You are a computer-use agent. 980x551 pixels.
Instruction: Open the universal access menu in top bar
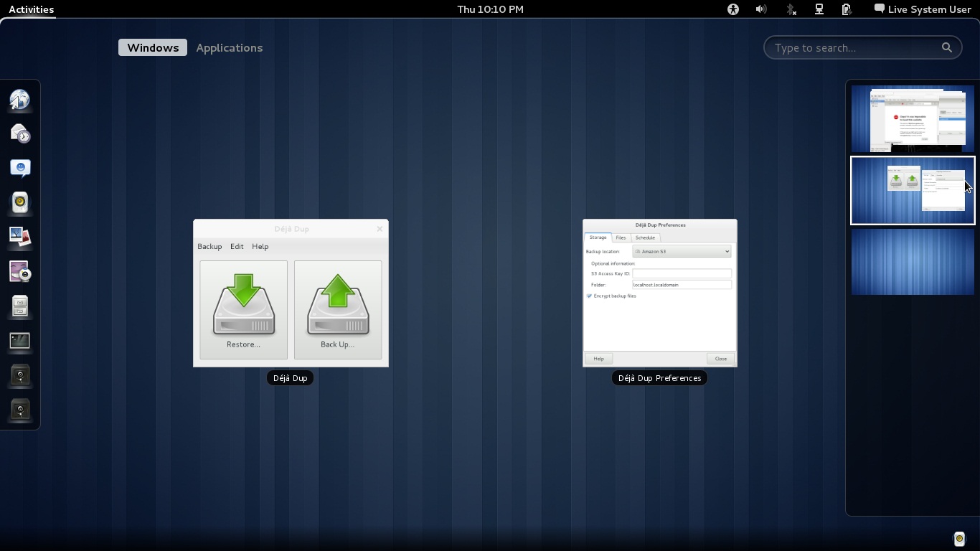click(732, 9)
